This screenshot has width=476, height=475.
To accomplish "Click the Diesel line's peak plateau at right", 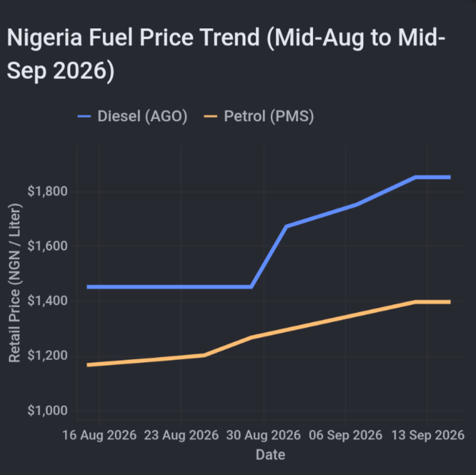I will coord(433,177).
